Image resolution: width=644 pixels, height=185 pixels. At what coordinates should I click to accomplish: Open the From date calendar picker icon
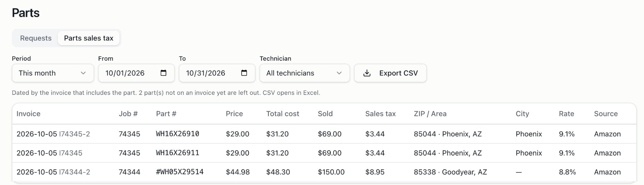pyautogui.click(x=163, y=73)
